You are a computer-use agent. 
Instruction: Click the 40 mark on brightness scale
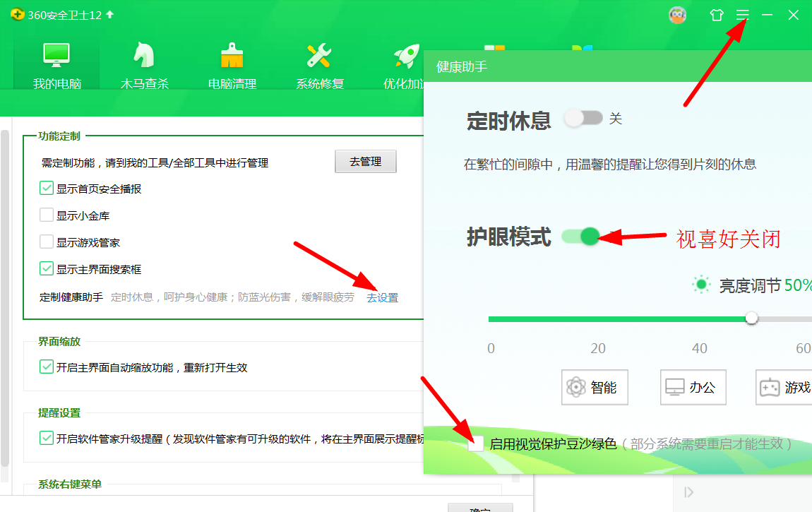click(x=699, y=348)
